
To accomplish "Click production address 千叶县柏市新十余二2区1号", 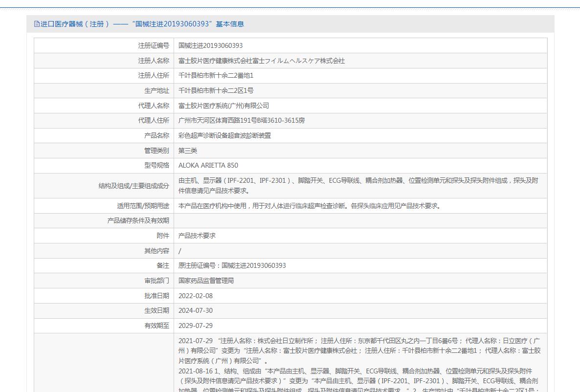I will click(x=216, y=90).
